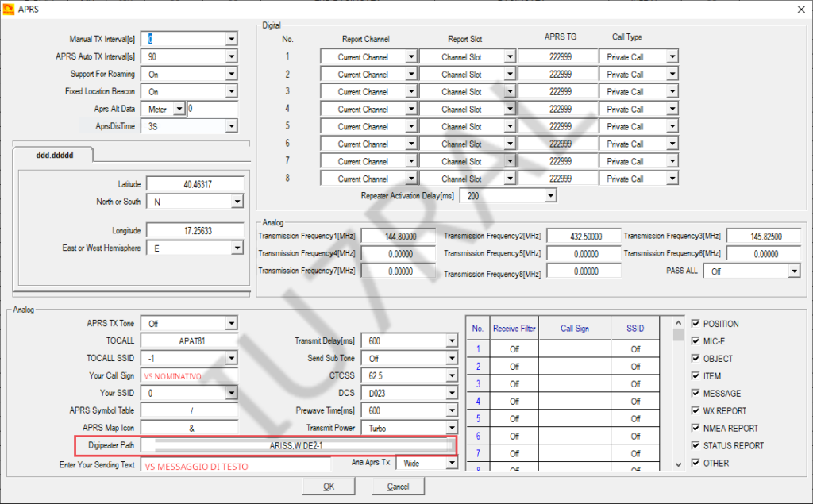Click SSID cell in row 3
The height and width of the screenshot is (504, 813).
tap(635, 384)
